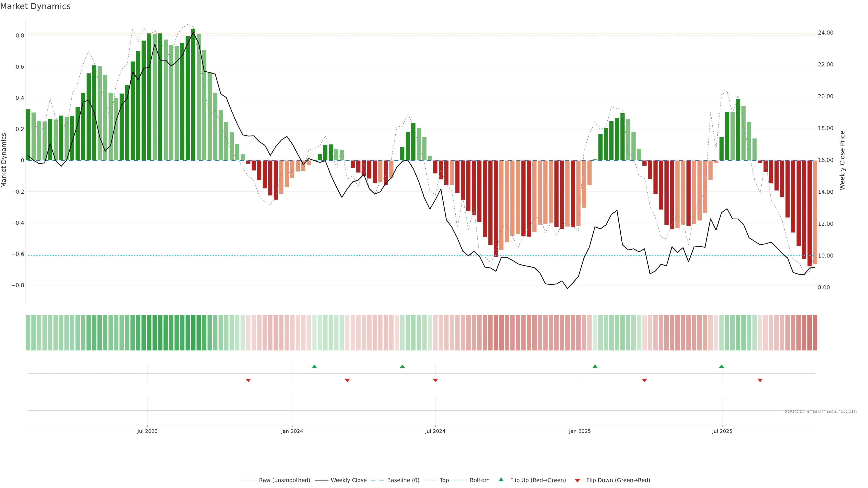Click the last red flip-down marker in 2025
This screenshot has width=868, height=488.
[x=760, y=380]
